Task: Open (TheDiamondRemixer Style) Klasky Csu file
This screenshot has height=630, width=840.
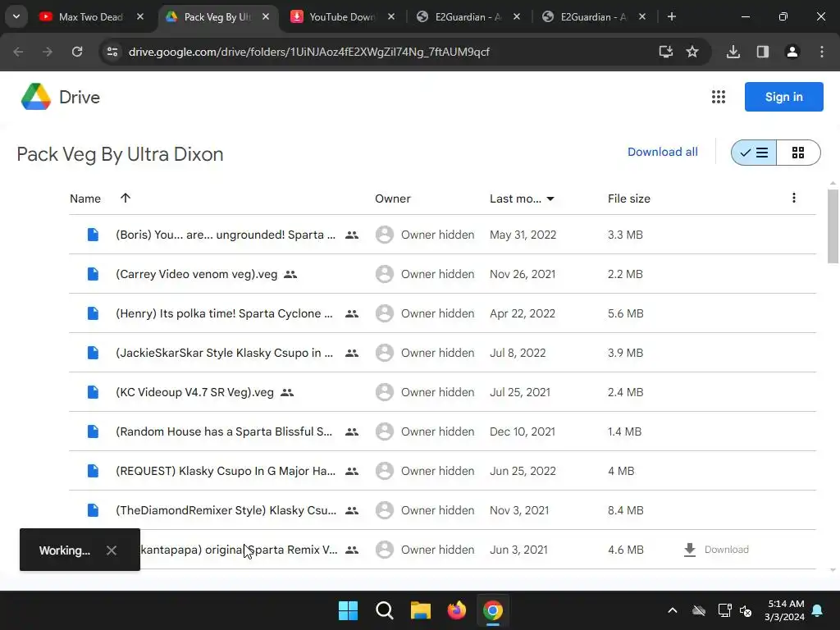Action: point(226,510)
